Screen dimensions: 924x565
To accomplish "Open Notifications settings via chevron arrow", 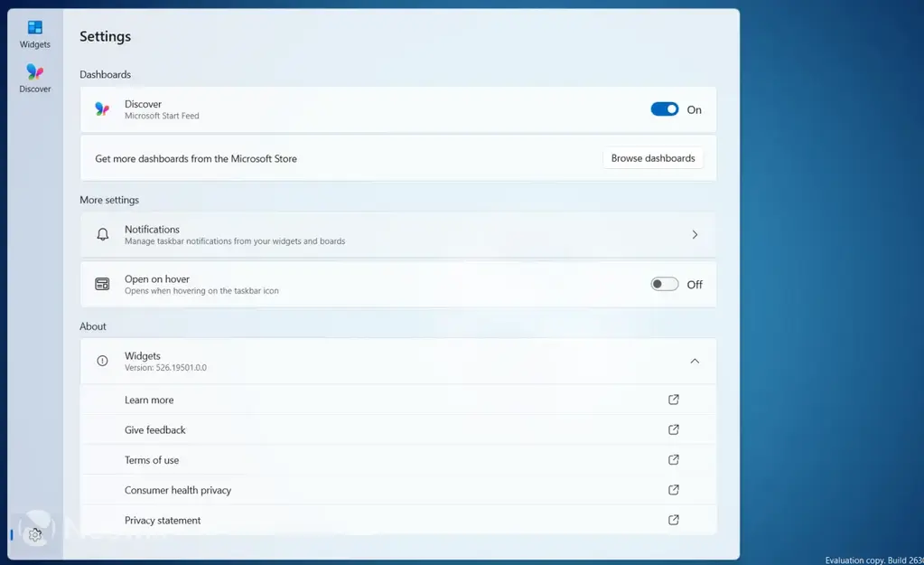I will point(695,235).
